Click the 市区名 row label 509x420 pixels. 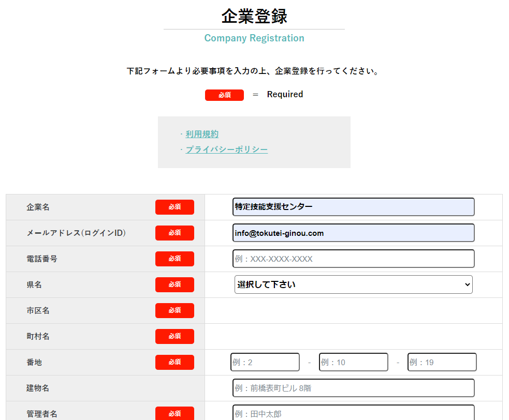38,310
